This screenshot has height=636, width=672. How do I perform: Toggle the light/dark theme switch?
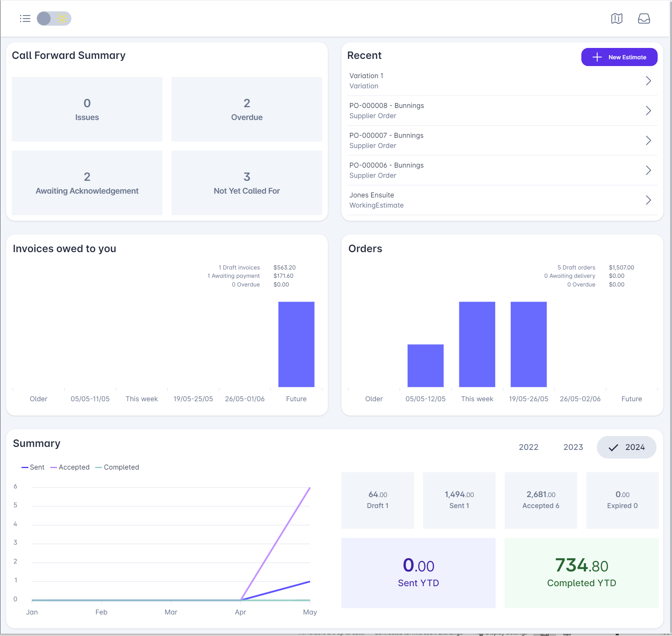(54, 18)
